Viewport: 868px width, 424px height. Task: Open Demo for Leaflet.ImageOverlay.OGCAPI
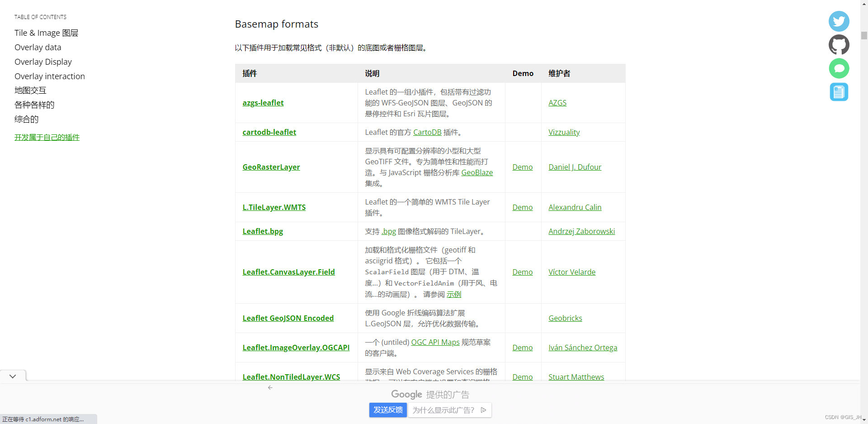point(523,348)
